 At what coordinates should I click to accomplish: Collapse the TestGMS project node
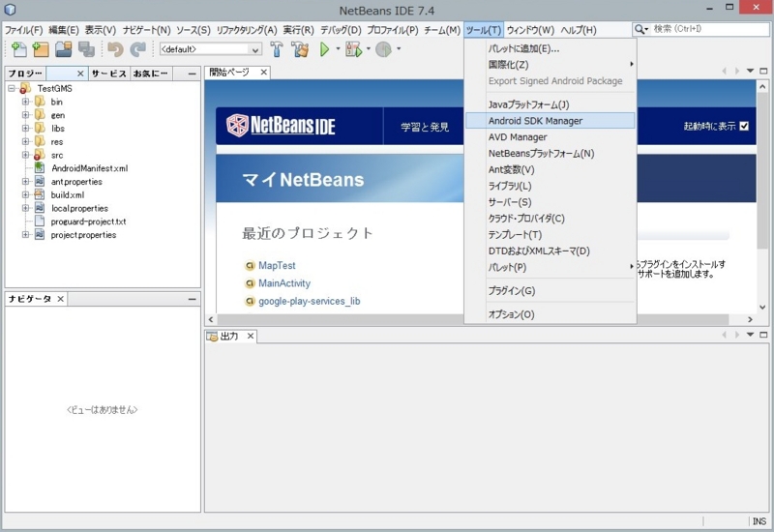[12, 88]
